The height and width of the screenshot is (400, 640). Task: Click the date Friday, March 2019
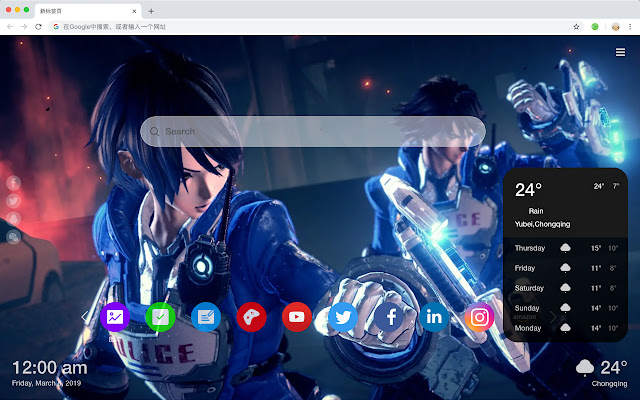(x=46, y=383)
